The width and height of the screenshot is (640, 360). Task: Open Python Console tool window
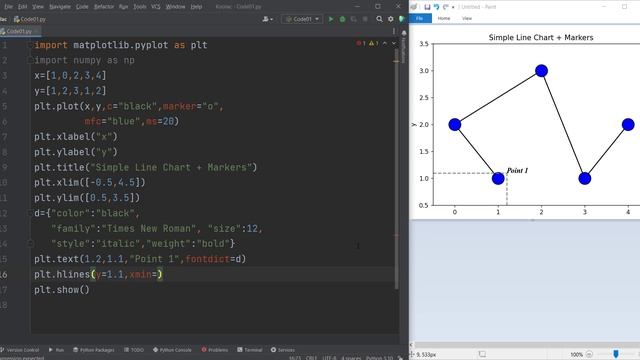pyautogui.click(x=172, y=350)
